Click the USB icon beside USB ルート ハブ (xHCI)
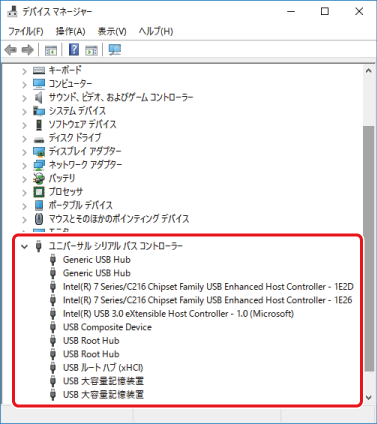 pos(53,368)
